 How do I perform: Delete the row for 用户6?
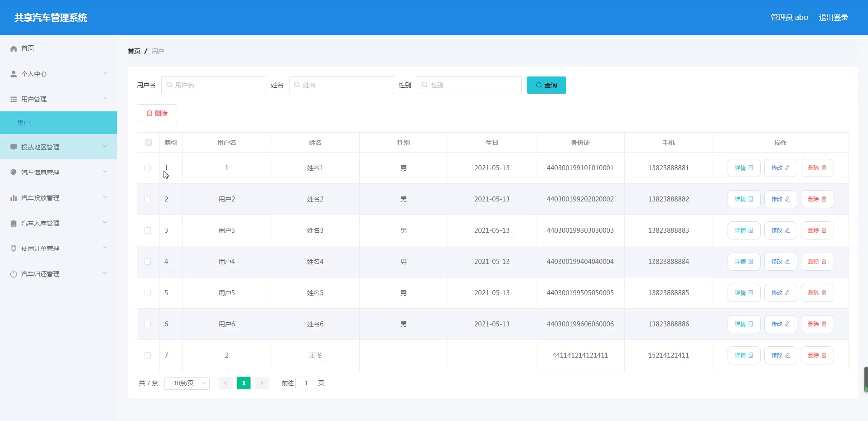[x=817, y=324]
